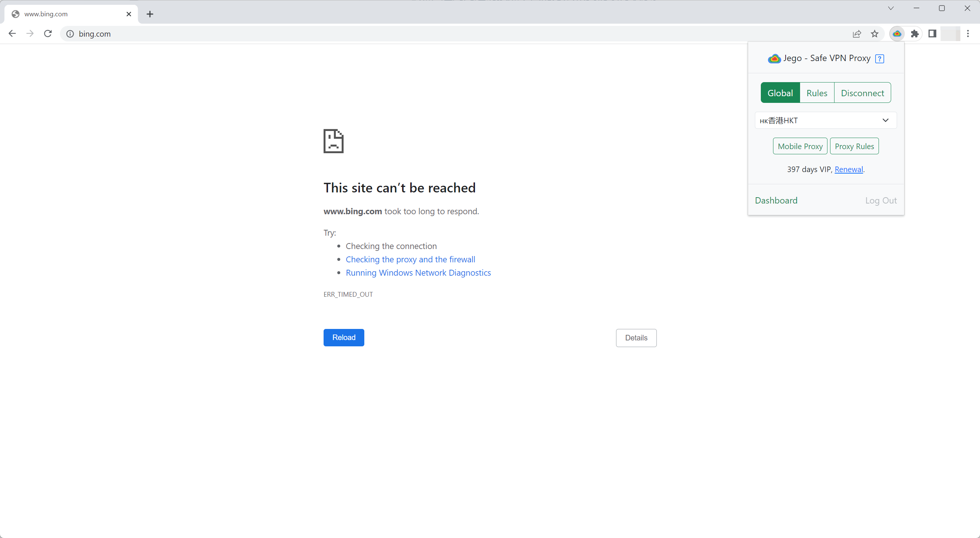Screen dimensions: 980x538
Task: Log Out of Jego
Action: click(881, 201)
